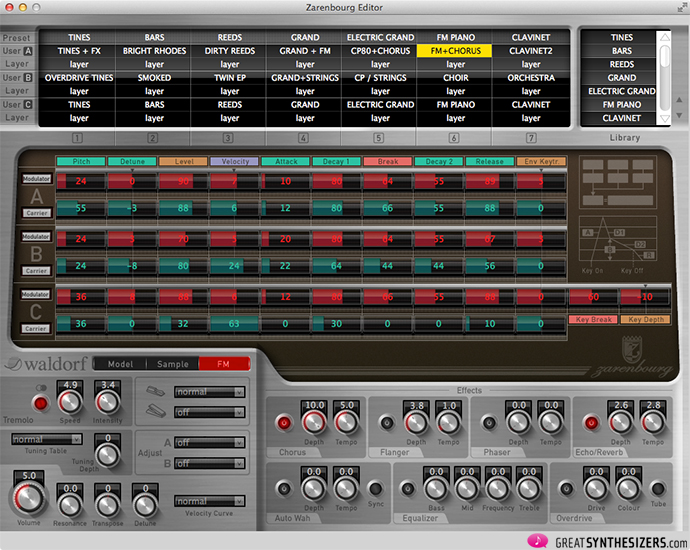The width and height of the screenshot is (690, 550).
Task: Switch on the Phaser effect power button
Action: tap(490, 423)
